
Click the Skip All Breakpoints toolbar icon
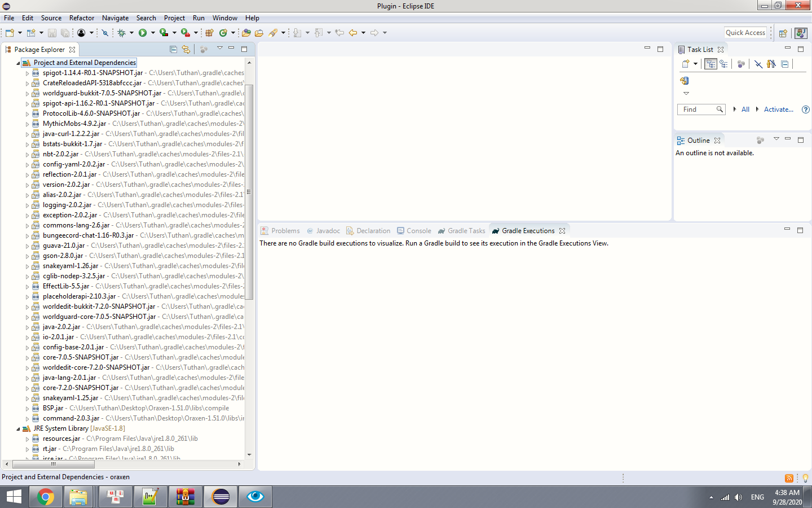point(105,33)
